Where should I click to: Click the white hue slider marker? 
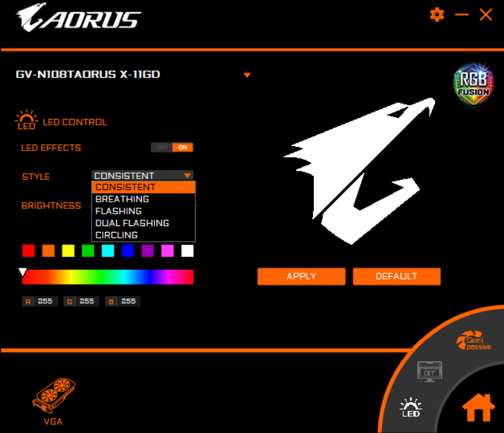(22, 272)
